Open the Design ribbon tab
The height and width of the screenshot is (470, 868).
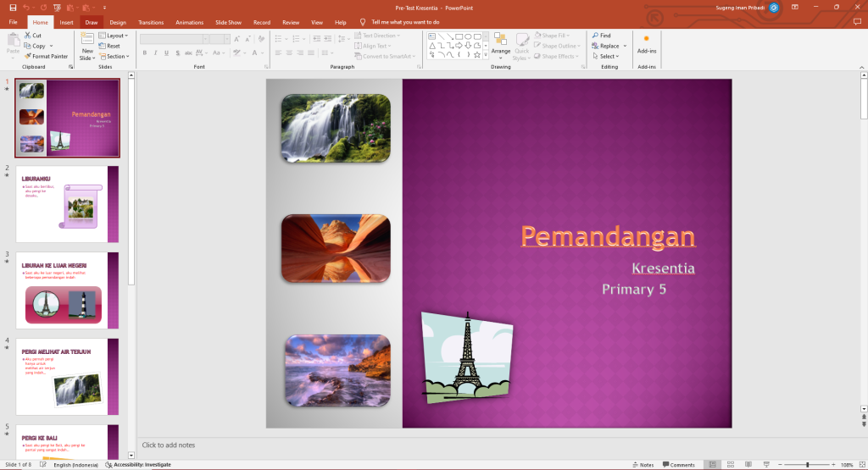pyautogui.click(x=118, y=22)
